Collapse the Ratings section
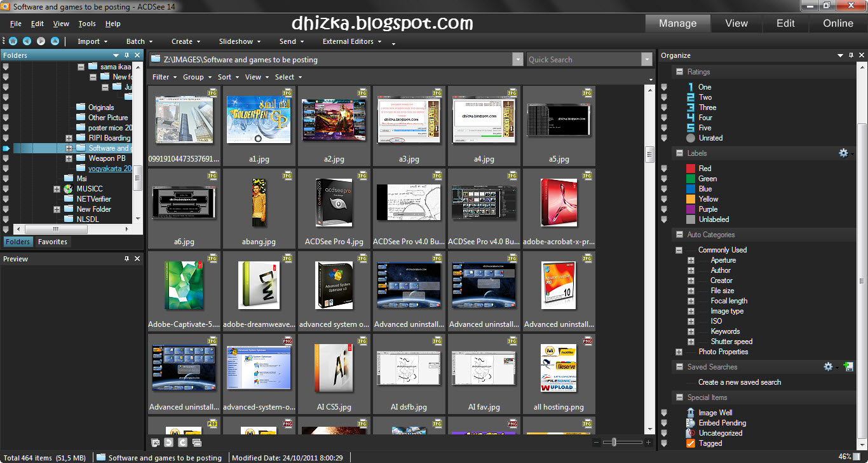Viewport: 868px width, 463px height. (679, 72)
